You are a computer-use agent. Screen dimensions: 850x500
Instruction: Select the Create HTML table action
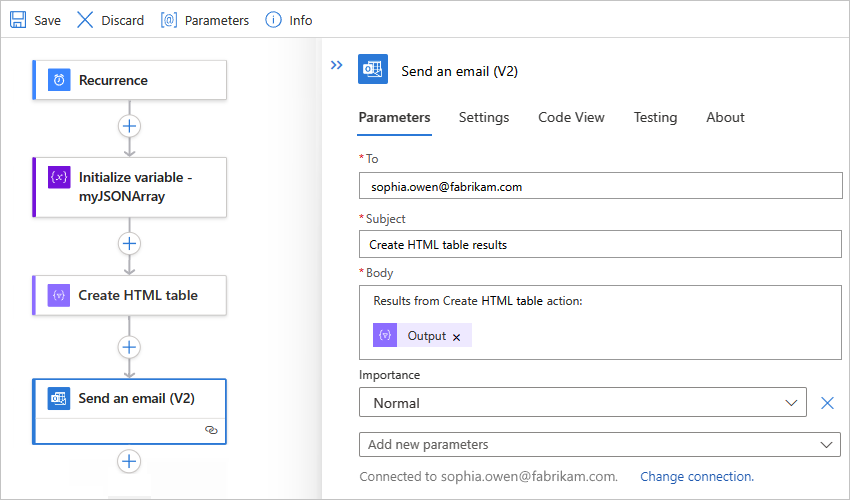point(137,295)
